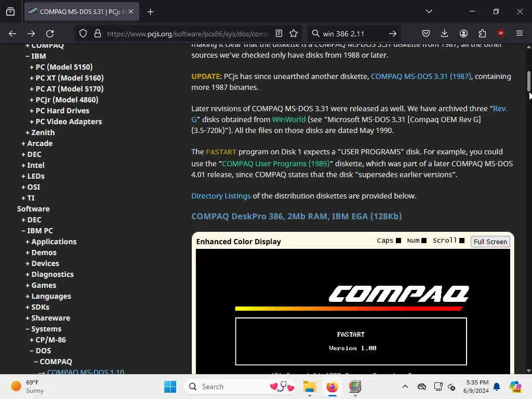Go back to previous page
Screen dimensions: 532x399
(12, 34)
